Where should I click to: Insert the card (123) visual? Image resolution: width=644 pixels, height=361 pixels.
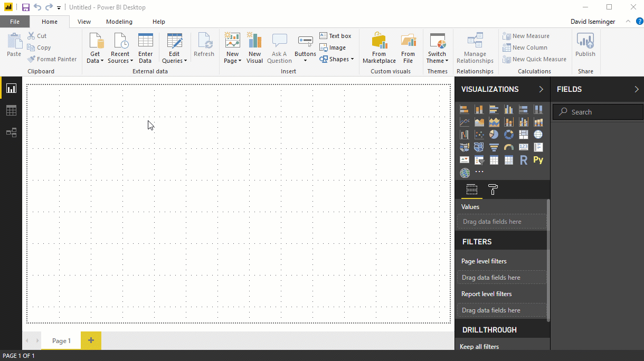click(524, 147)
